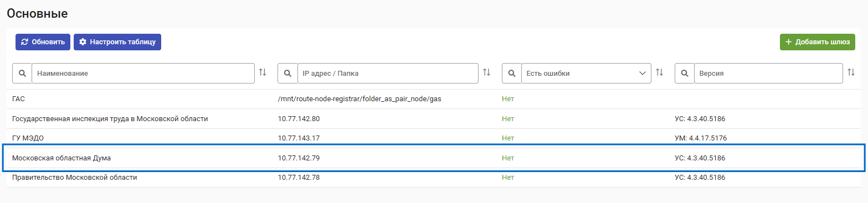Click the IP cell 10.77.142.78
Screen dimensions: 868x203
(x=299, y=178)
